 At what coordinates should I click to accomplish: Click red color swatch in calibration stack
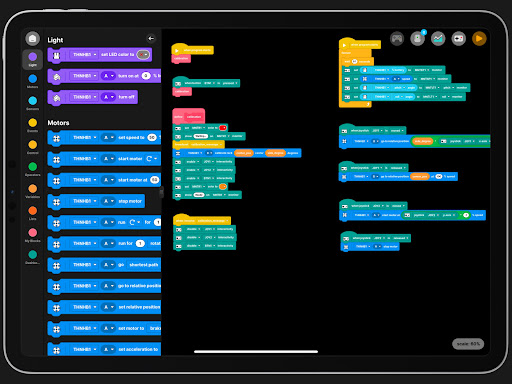(x=223, y=128)
